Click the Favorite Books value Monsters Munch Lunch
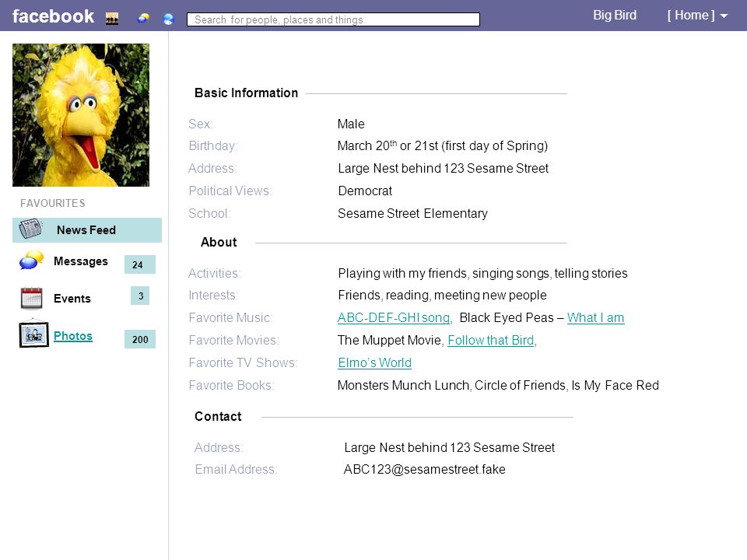 pyautogui.click(x=498, y=385)
